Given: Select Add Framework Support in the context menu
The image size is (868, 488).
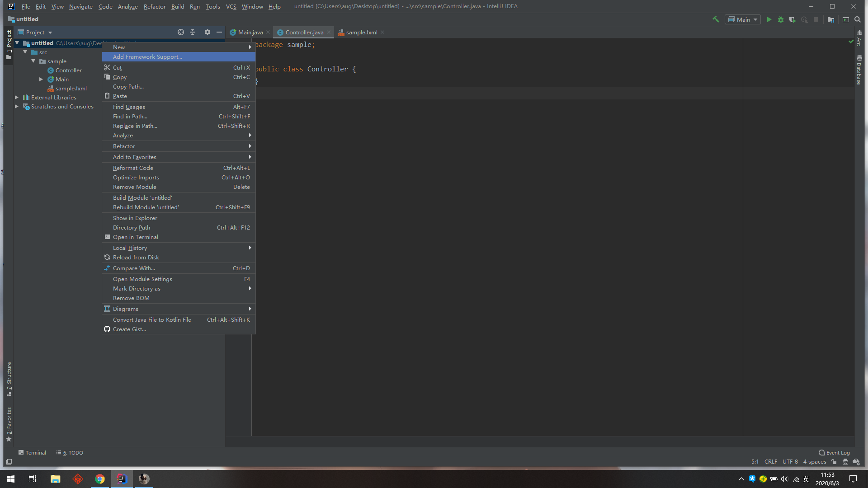Looking at the screenshot, I should coord(147,56).
